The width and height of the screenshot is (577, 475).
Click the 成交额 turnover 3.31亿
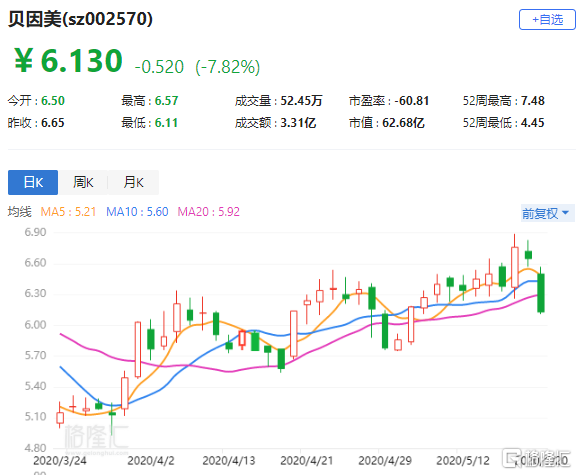pyautogui.click(x=298, y=123)
